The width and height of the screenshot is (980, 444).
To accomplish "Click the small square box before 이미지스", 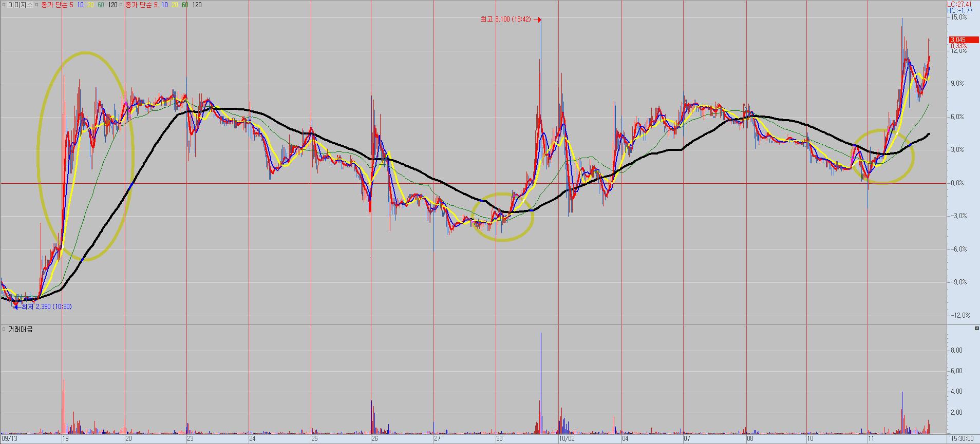I will pyautogui.click(x=4, y=5).
